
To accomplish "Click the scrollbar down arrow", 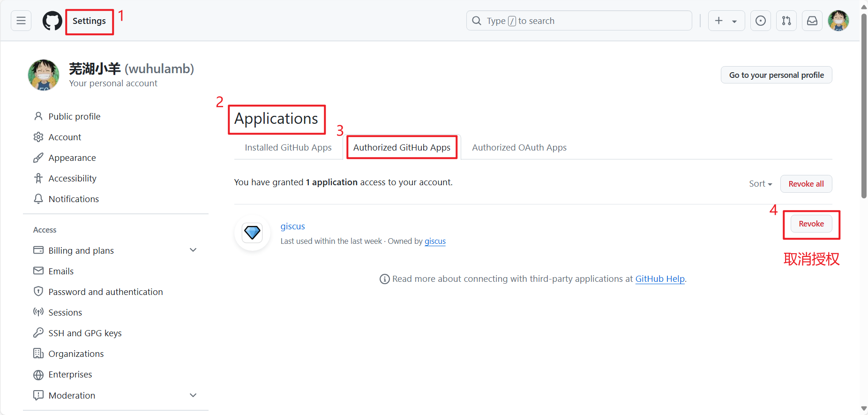I will coord(864,409).
